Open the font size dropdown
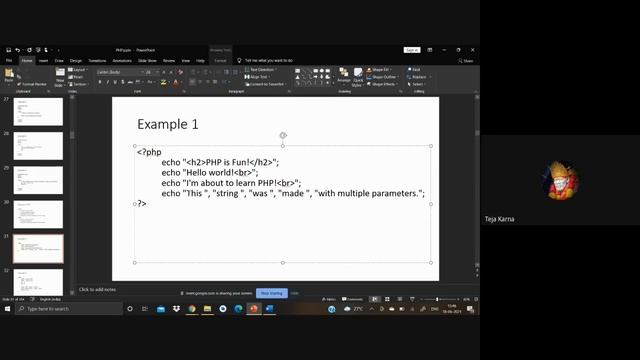Image resolution: width=640 pixels, height=360 pixels. pyautogui.click(x=152, y=72)
